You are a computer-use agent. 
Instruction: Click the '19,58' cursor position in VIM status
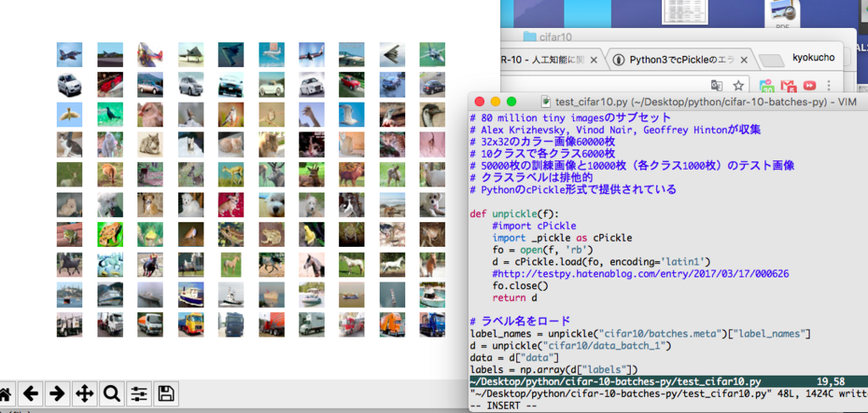tap(831, 382)
